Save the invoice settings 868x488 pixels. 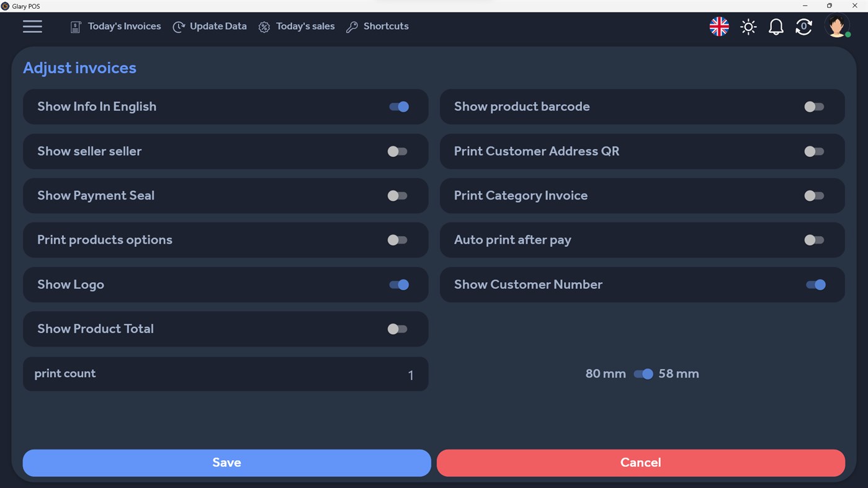pos(226,463)
